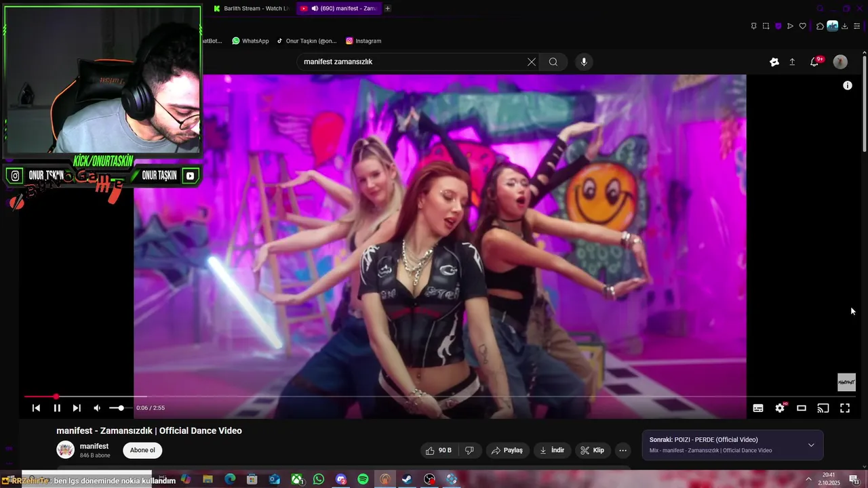Screen dimensions: 868x488
Task: Open the browser easy setup sliders icon
Action: pos(856,26)
